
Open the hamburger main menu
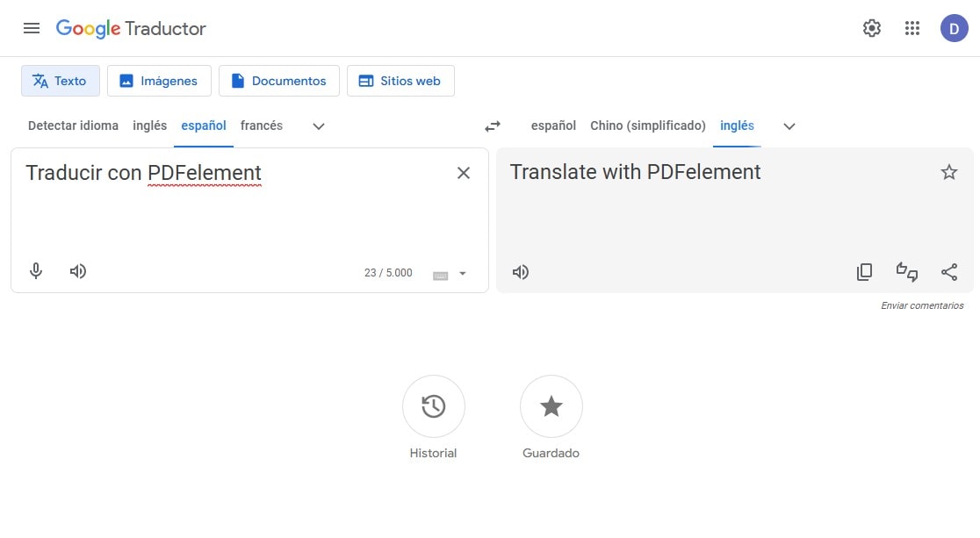pyautogui.click(x=32, y=28)
